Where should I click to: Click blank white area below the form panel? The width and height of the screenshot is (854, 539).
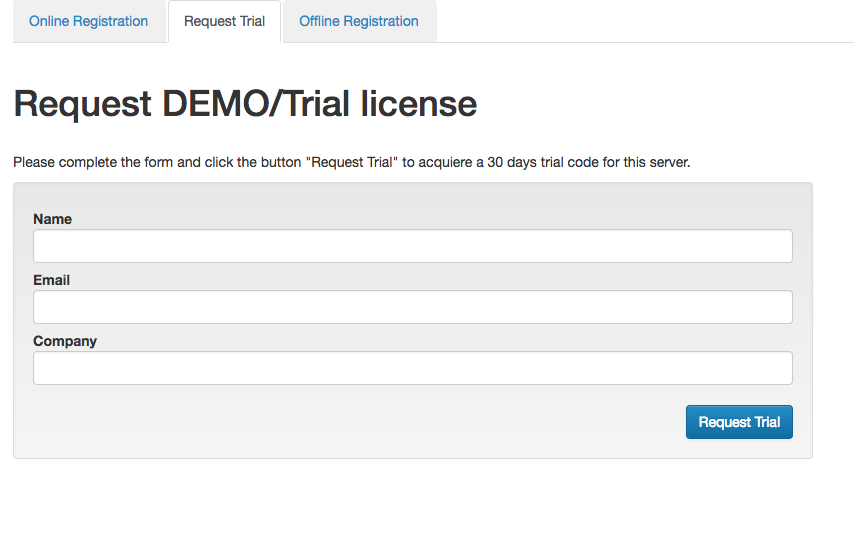414,498
